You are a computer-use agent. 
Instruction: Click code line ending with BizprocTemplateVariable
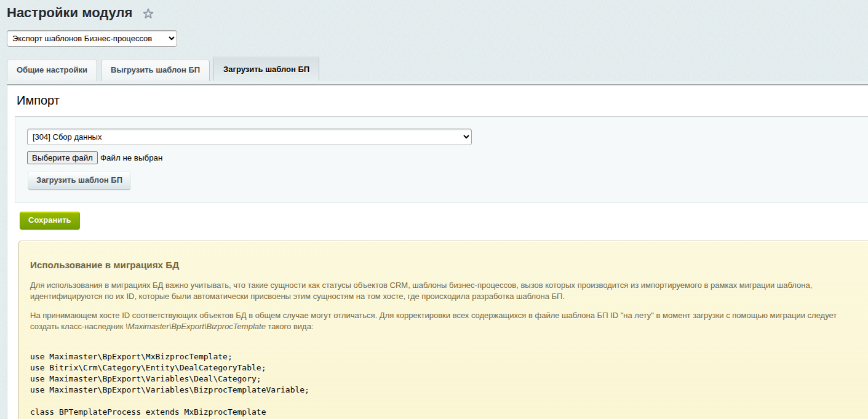click(x=169, y=389)
